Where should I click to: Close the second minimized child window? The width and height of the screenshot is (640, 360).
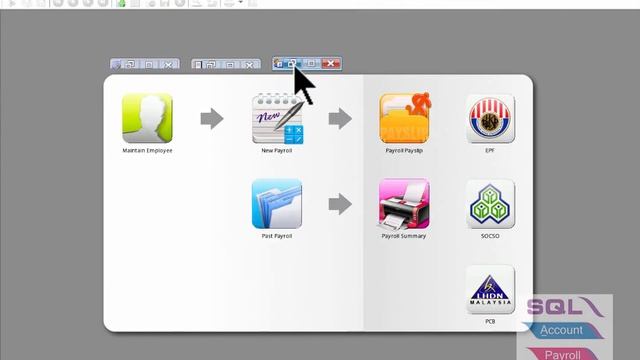coord(249,64)
